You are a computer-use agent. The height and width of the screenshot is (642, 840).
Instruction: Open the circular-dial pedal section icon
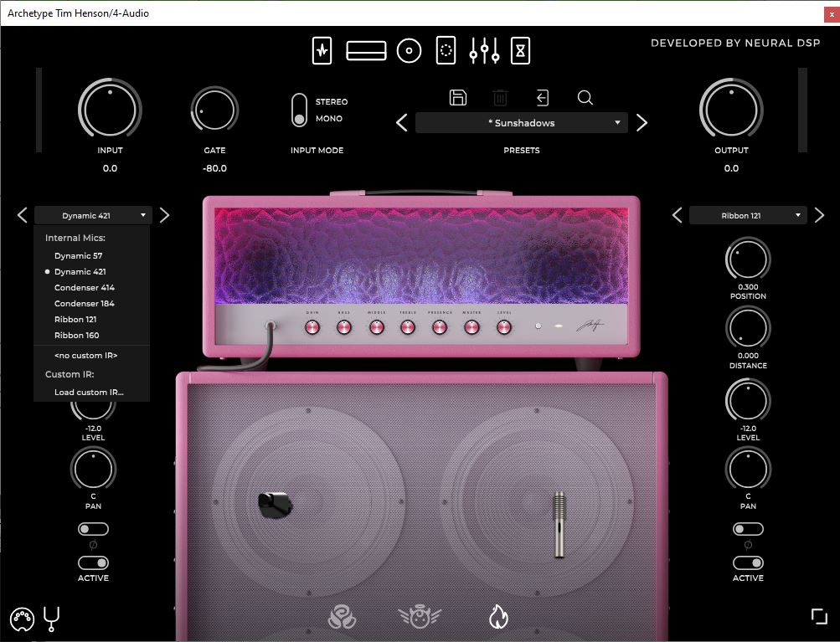[x=446, y=51]
